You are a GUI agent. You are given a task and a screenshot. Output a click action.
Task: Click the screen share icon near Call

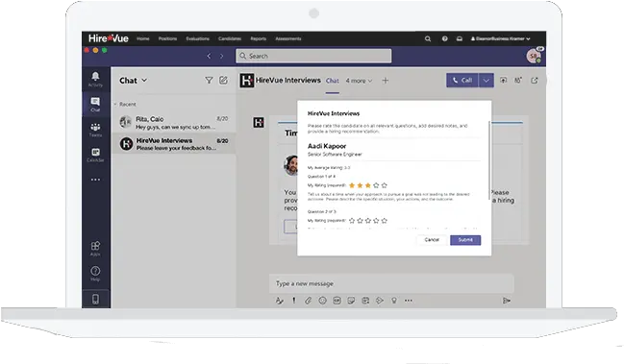[x=504, y=81]
